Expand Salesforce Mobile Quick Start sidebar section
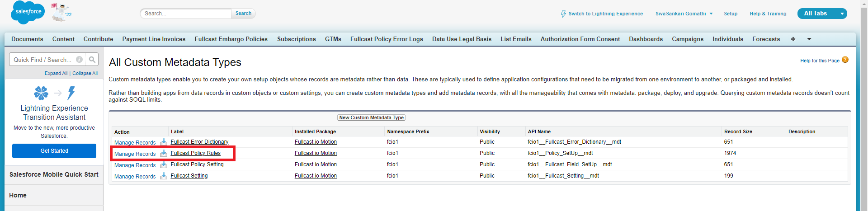Screen dimensions: 868x211 pyautogui.click(x=54, y=174)
